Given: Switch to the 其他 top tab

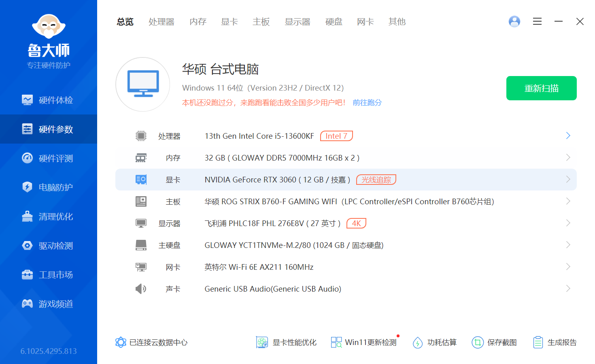Looking at the screenshot, I should (x=397, y=22).
